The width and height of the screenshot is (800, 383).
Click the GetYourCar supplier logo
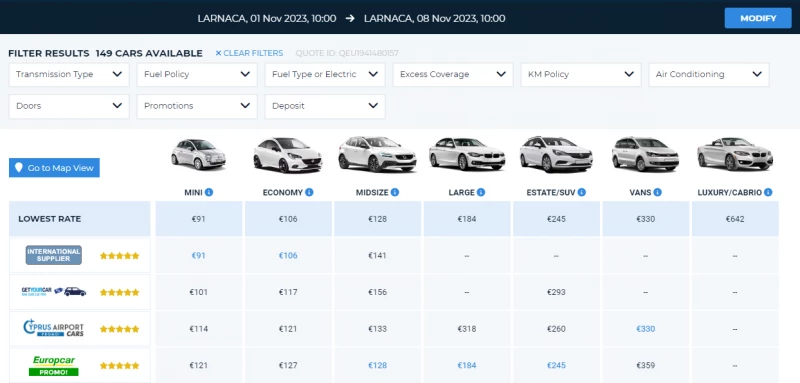(x=54, y=292)
